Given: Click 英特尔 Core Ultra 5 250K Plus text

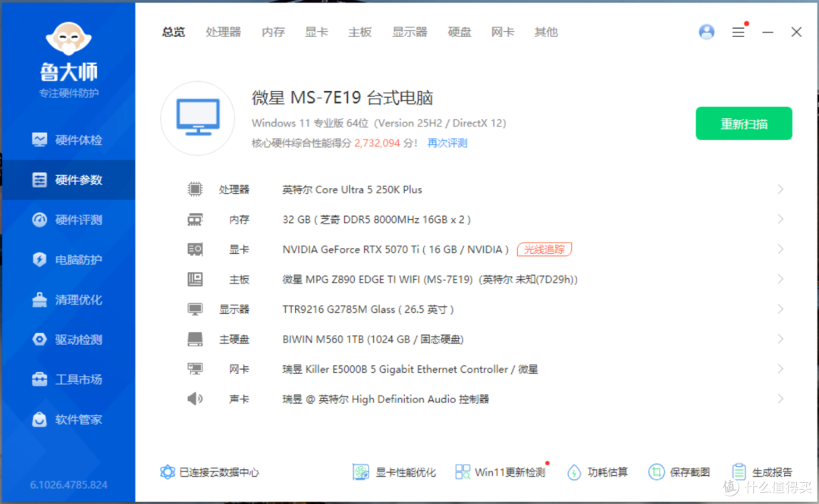Looking at the screenshot, I should (x=352, y=189).
